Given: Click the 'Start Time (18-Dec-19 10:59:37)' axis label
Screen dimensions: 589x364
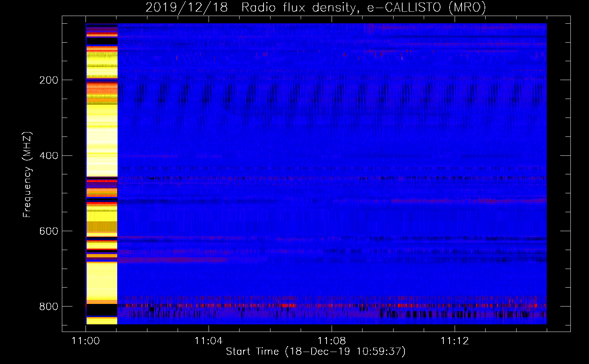Looking at the screenshot, I should click(316, 352).
